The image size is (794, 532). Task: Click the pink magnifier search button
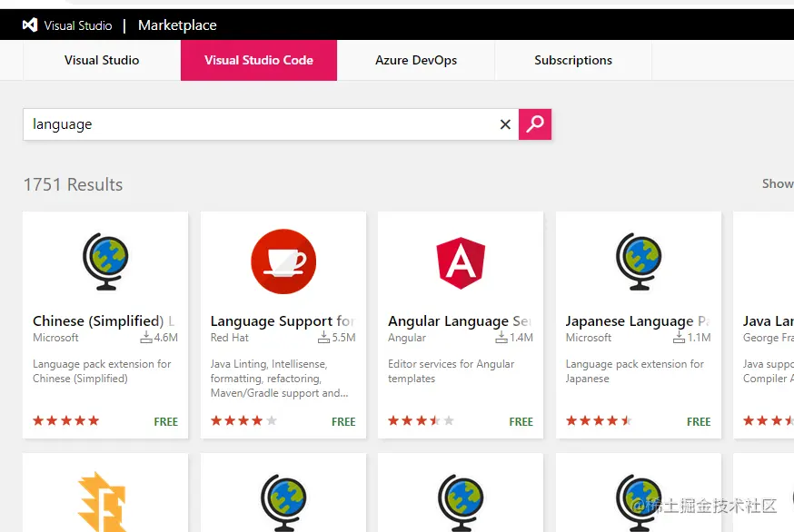coord(535,124)
